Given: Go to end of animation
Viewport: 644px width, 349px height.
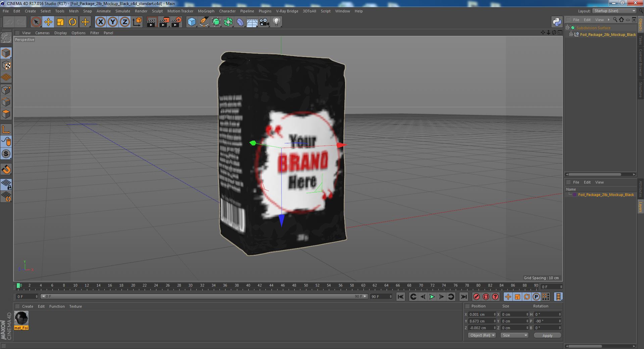Looking at the screenshot, I should 463,297.
